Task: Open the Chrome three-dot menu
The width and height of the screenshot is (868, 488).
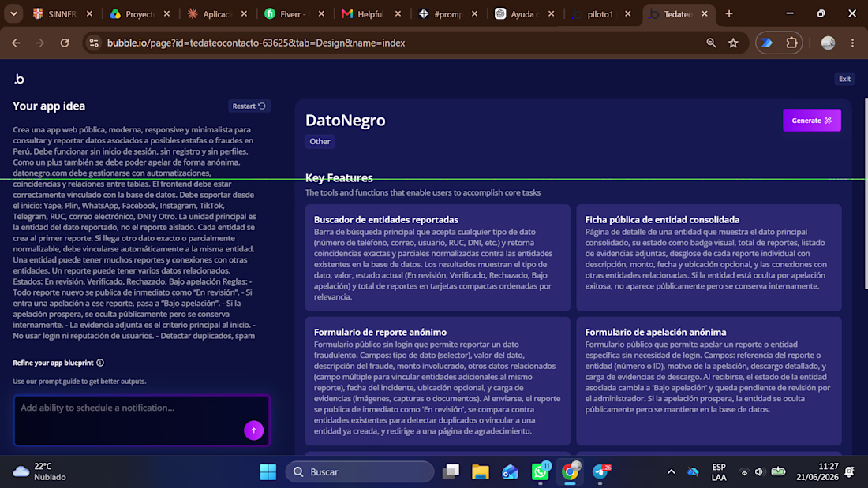Action: (x=852, y=43)
